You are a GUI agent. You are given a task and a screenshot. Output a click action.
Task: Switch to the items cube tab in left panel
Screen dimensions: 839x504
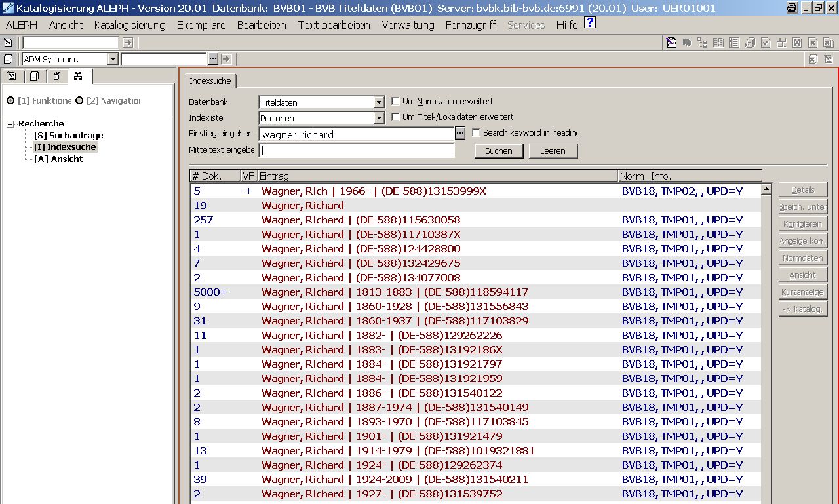[x=34, y=76]
